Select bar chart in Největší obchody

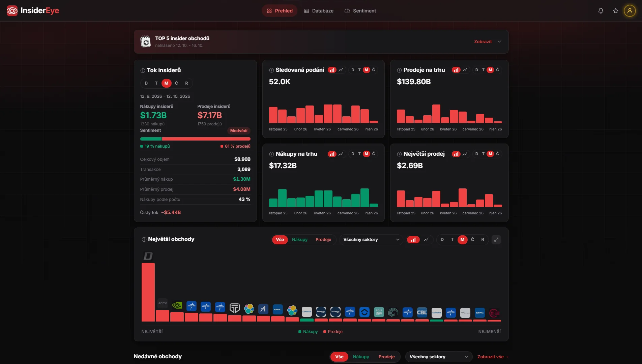[x=413, y=240]
